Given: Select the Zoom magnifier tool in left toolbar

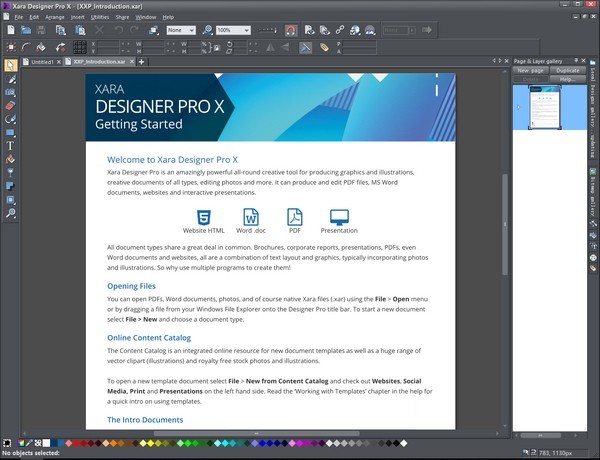Looking at the screenshot, I should point(11,213).
